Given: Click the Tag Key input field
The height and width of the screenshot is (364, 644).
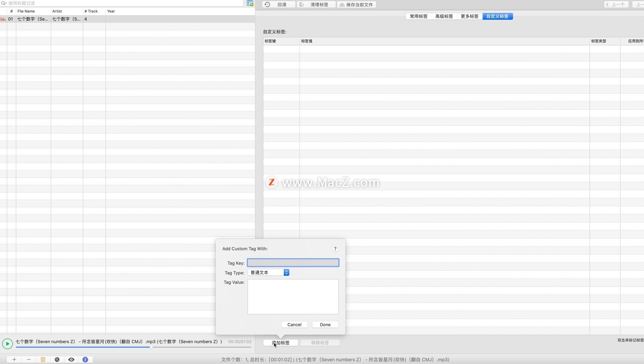Looking at the screenshot, I should [x=293, y=263].
